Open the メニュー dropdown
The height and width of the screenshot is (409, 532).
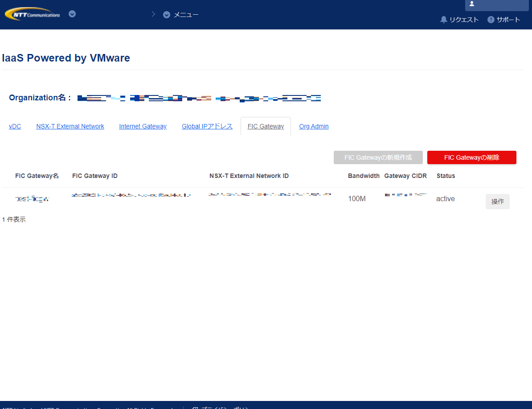pos(181,15)
